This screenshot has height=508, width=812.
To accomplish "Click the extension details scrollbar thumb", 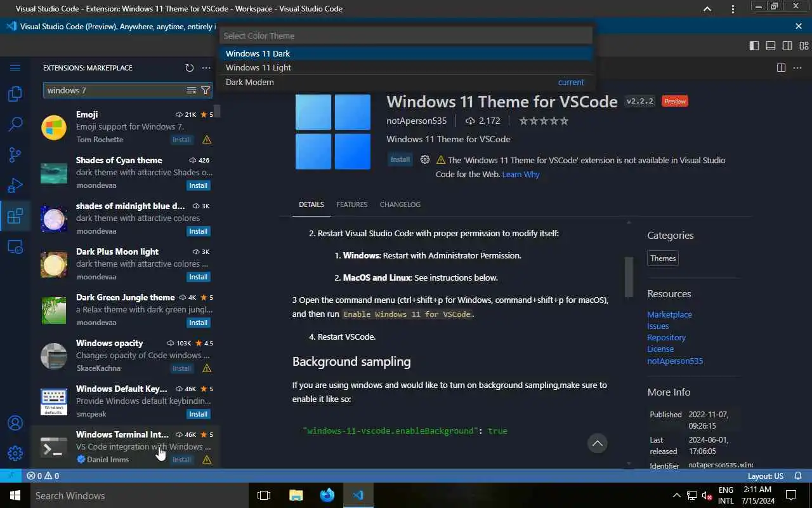I will 629,277.
